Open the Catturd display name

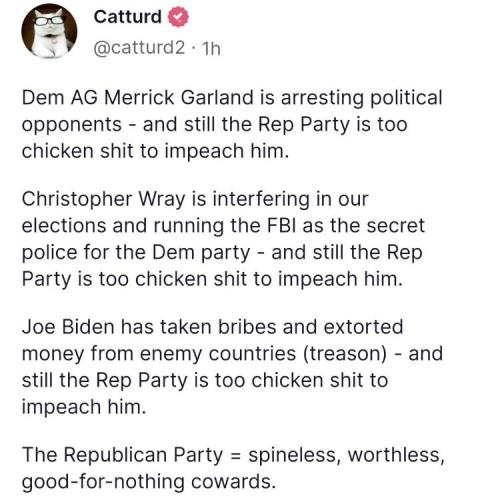click(128, 17)
